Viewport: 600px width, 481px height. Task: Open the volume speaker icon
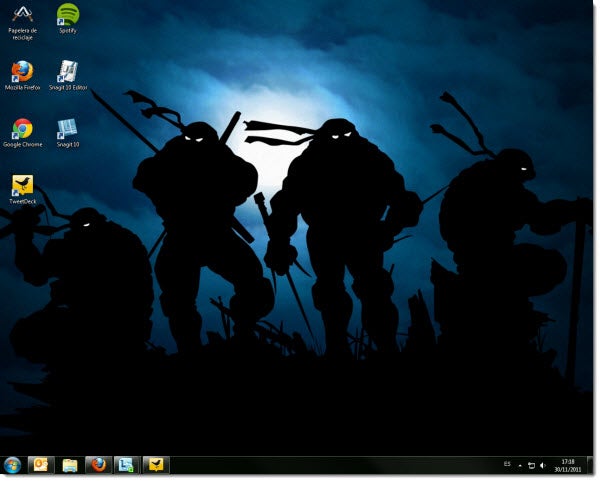[542, 466]
